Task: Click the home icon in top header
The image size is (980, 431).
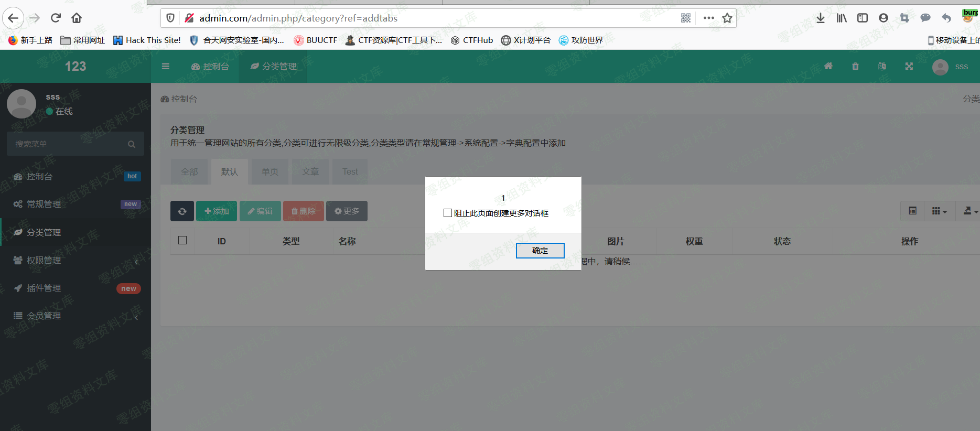Action: [x=828, y=67]
